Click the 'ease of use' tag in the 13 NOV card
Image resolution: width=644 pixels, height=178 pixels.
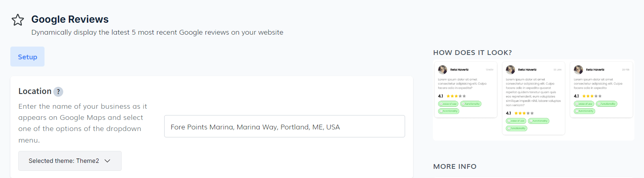coord(448,104)
